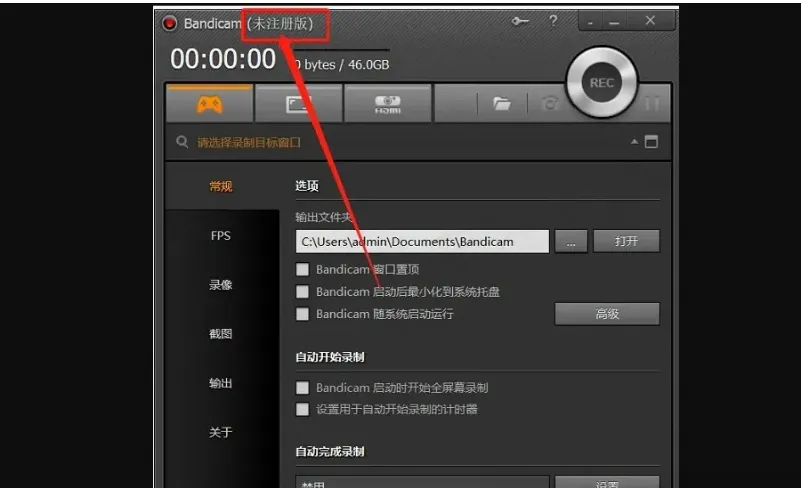Screen dimensions: 801x488
Task: Toggle Bandicam 随系统启动运行 checkbox
Action: click(x=302, y=314)
